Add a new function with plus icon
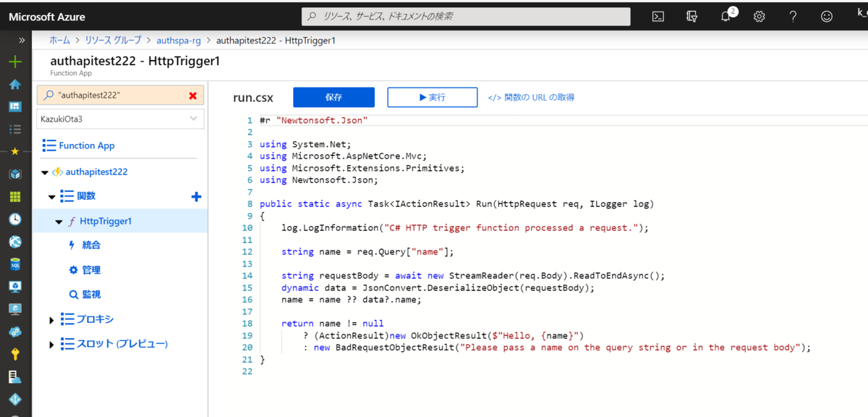 coord(196,197)
